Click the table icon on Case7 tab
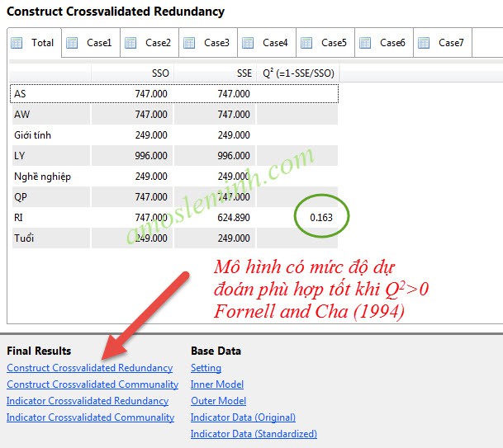Screen dimensions: 503x448 [x=425, y=43]
